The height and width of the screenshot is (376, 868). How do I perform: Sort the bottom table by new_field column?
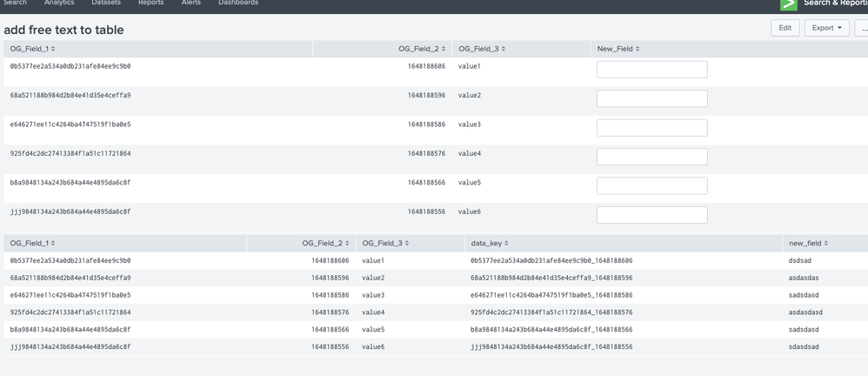pyautogui.click(x=808, y=244)
